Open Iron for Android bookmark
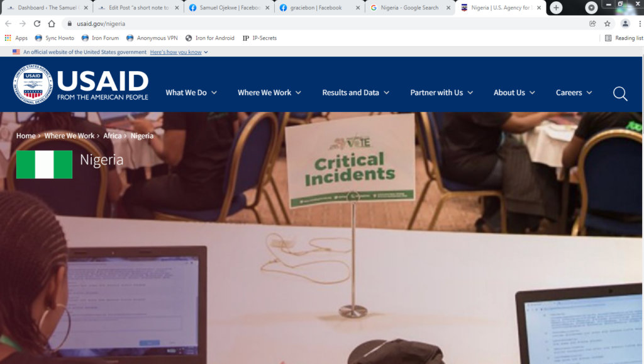The width and height of the screenshot is (644, 364). pyautogui.click(x=210, y=38)
